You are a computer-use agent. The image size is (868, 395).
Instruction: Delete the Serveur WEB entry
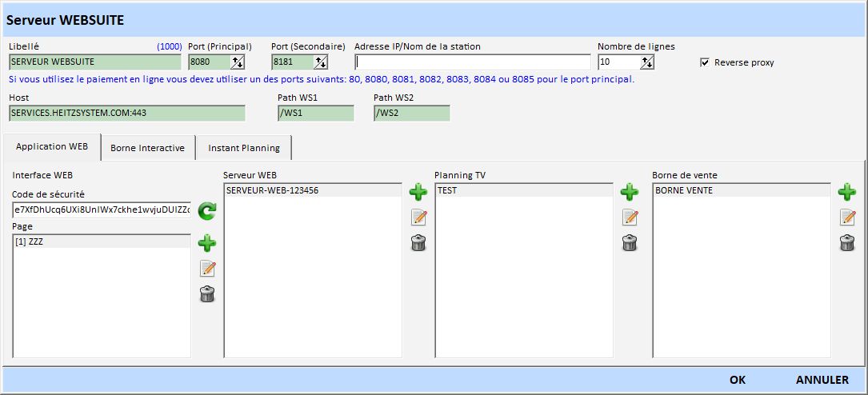(x=418, y=243)
